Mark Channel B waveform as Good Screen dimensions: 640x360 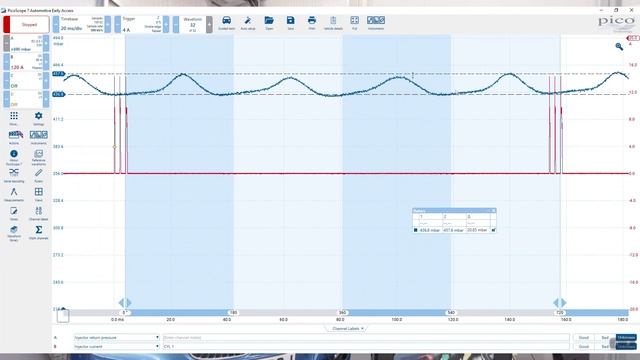click(584, 347)
